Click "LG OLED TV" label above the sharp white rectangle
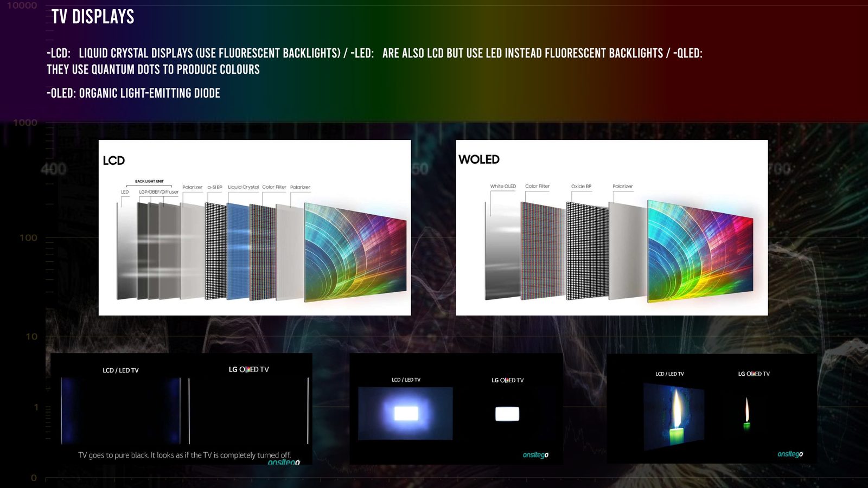868x488 pixels. click(x=508, y=380)
